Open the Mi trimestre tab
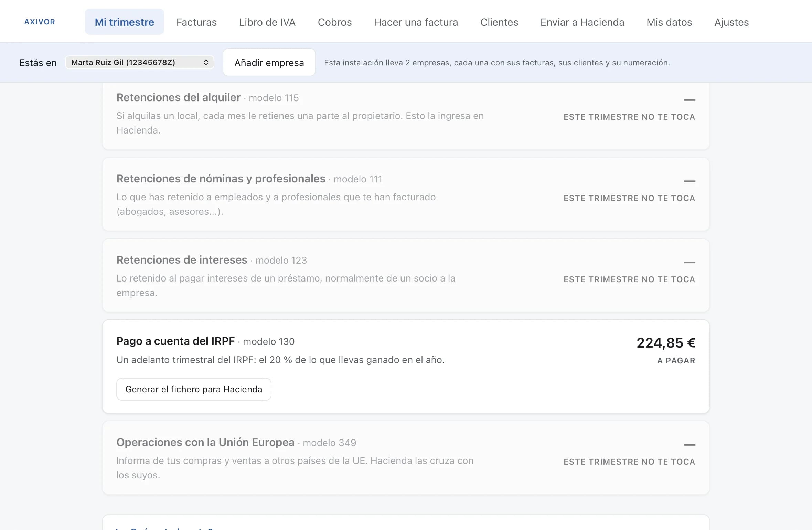This screenshot has height=530, width=812. pyautogui.click(x=125, y=22)
